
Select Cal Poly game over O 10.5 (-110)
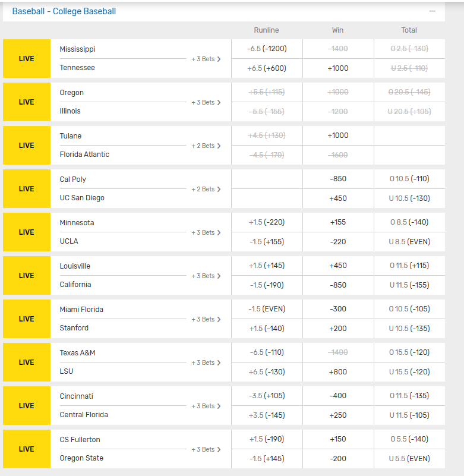(x=409, y=179)
